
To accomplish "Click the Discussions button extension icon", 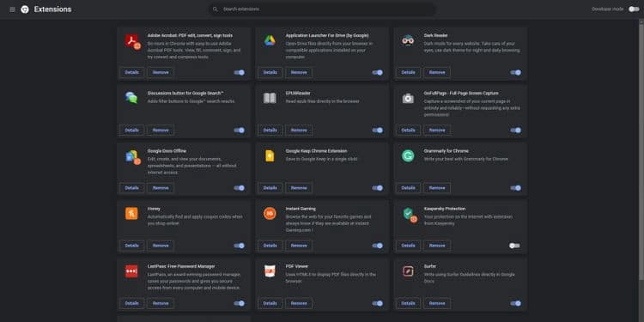I will (131, 98).
